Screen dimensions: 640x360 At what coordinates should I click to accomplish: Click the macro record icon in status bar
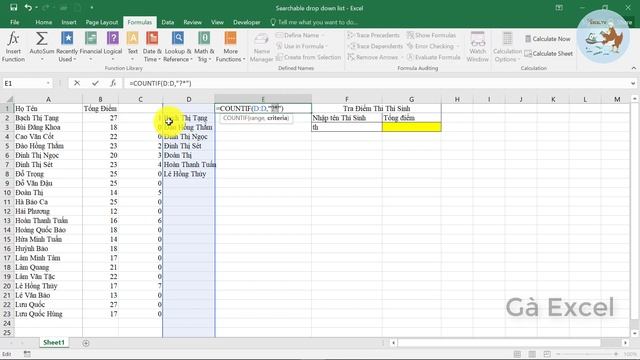click(27, 354)
